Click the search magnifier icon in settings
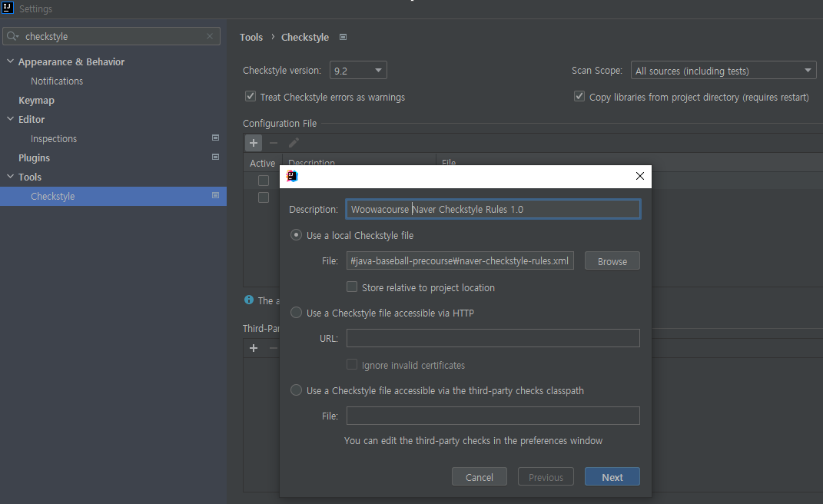 (12, 36)
